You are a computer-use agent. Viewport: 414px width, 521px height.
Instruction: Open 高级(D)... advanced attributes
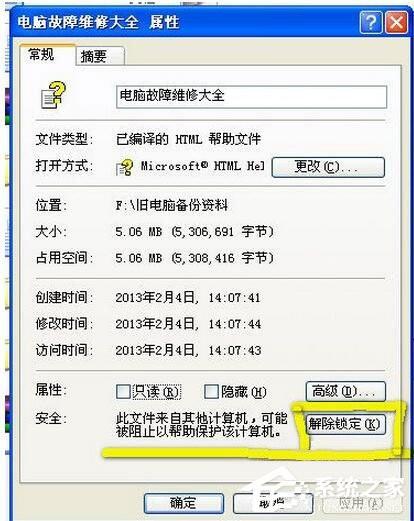[x=346, y=391]
